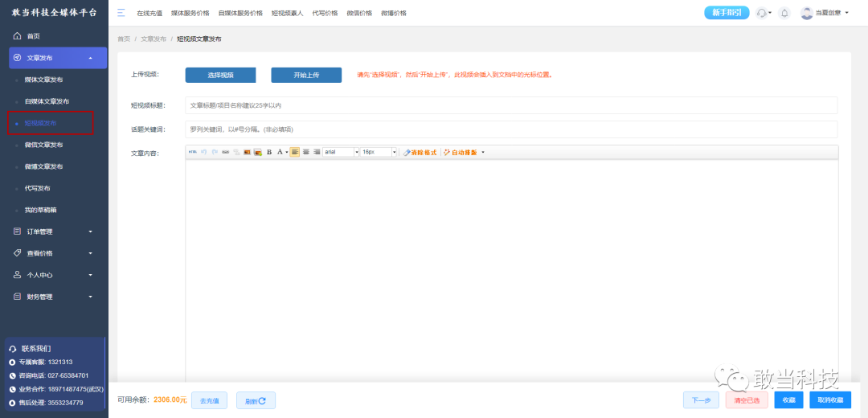The image size is (868, 418).
Task: Align text center in the editor toolbar
Action: [x=305, y=152]
